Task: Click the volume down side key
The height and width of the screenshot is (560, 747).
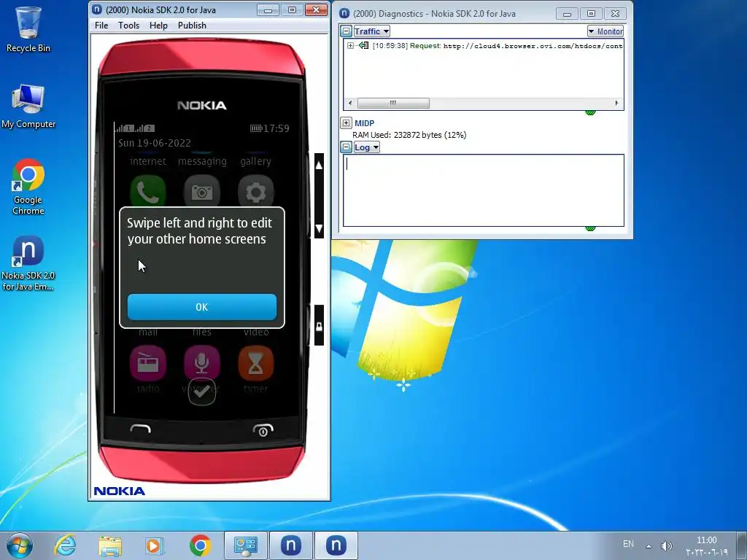Action: (320, 228)
